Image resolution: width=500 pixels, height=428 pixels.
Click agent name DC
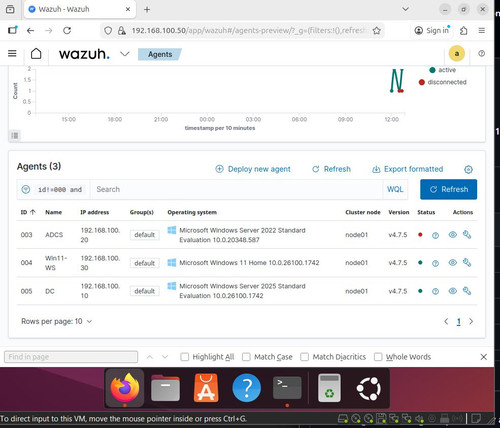tap(50, 291)
